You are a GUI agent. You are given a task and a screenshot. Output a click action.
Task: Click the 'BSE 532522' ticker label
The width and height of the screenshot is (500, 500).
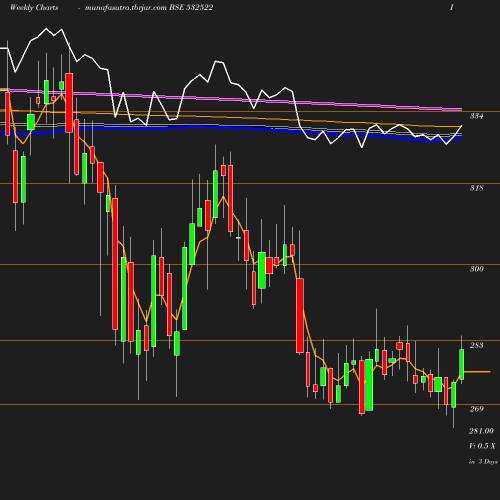(x=191, y=7)
